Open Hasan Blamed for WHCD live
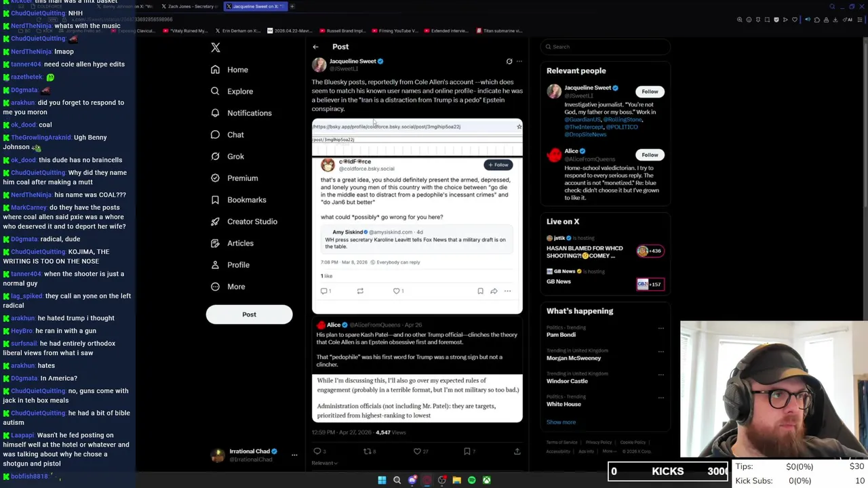The height and width of the screenshot is (488, 868). click(x=605, y=248)
